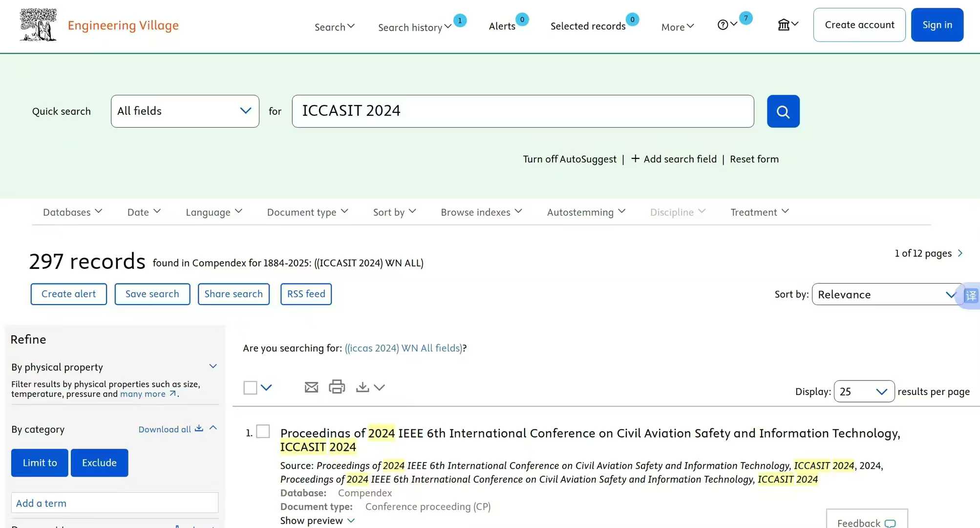Viewport: 980px width, 528px height.
Task: Click the download results icon
Action: [362, 387]
